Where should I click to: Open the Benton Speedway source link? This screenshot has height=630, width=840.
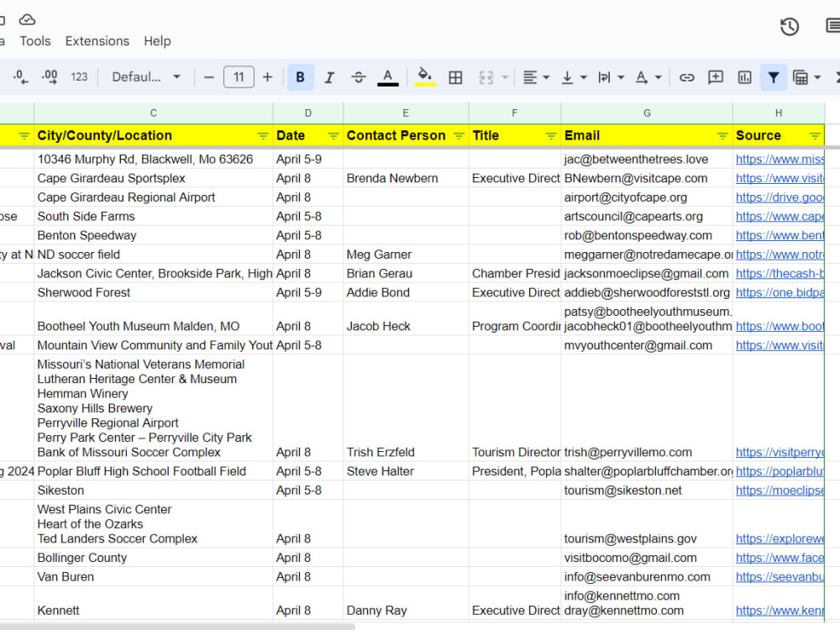pyautogui.click(x=780, y=236)
